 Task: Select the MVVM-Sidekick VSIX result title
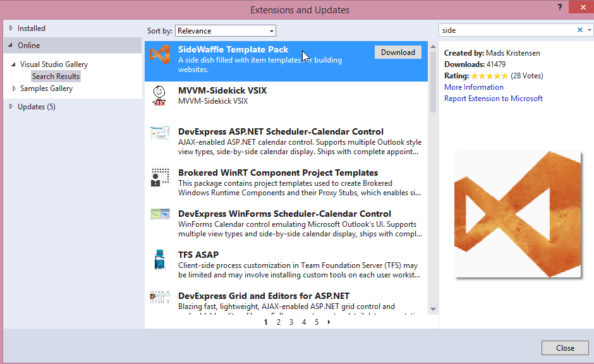point(222,90)
